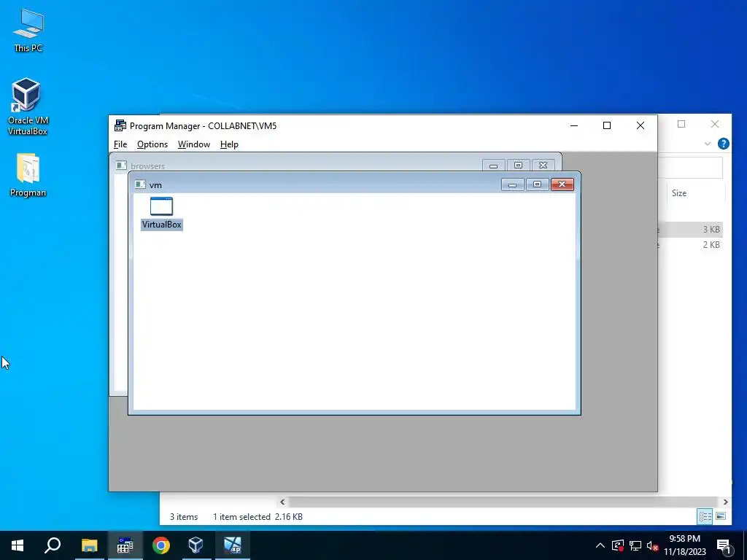Open the muted volume tray icon
Viewport: 747px width, 560px height.
652,545
